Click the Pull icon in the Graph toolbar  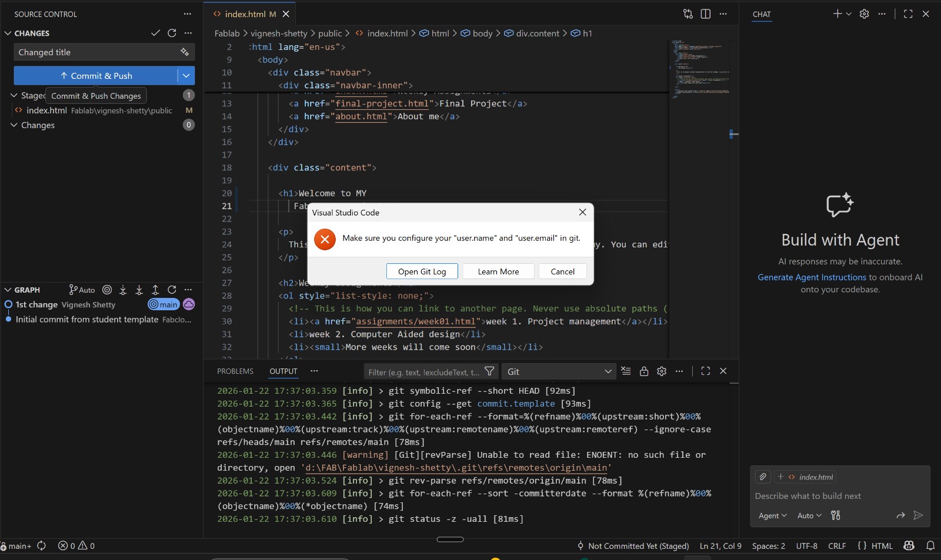[x=139, y=290]
